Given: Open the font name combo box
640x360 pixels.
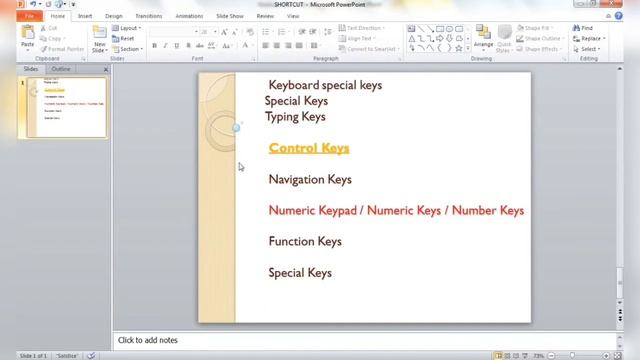Looking at the screenshot, I should coord(174,32).
